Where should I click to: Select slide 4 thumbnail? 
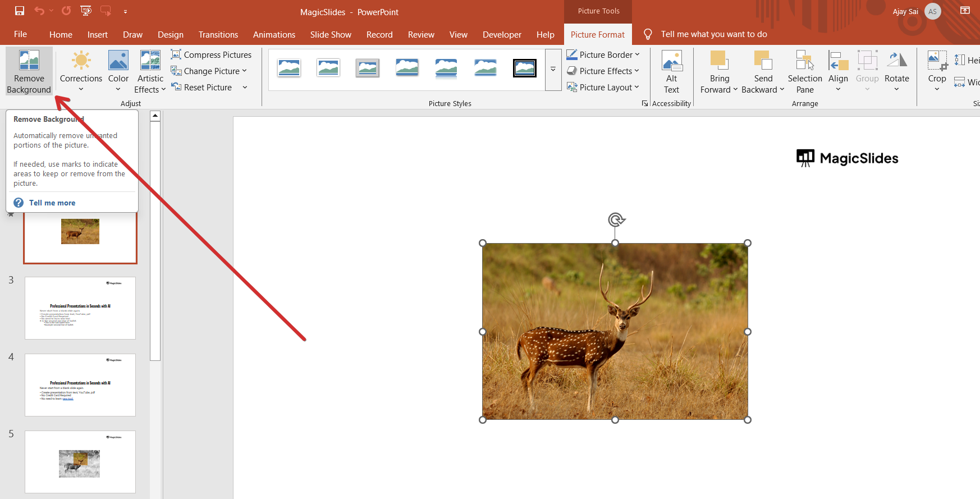tap(80, 384)
